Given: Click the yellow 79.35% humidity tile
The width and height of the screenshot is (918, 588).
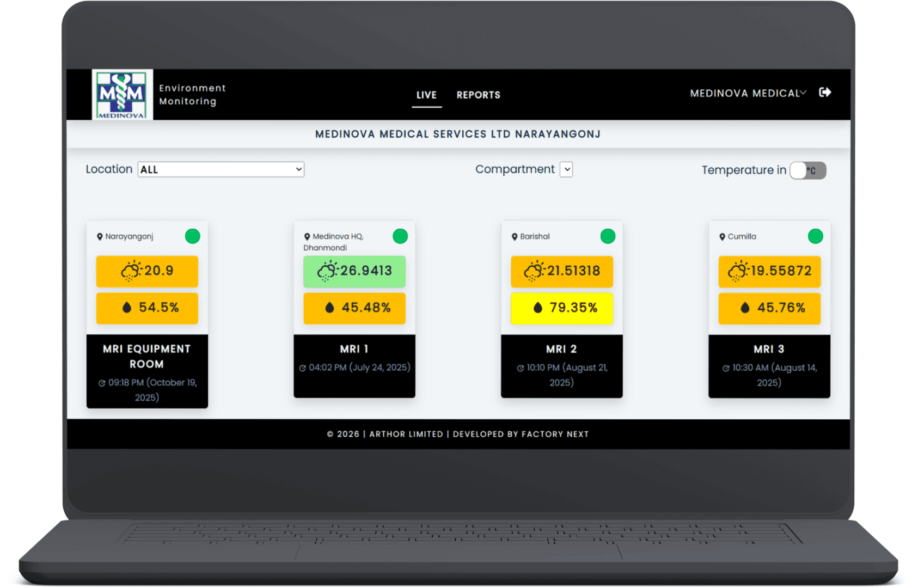Looking at the screenshot, I should tap(562, 308).
